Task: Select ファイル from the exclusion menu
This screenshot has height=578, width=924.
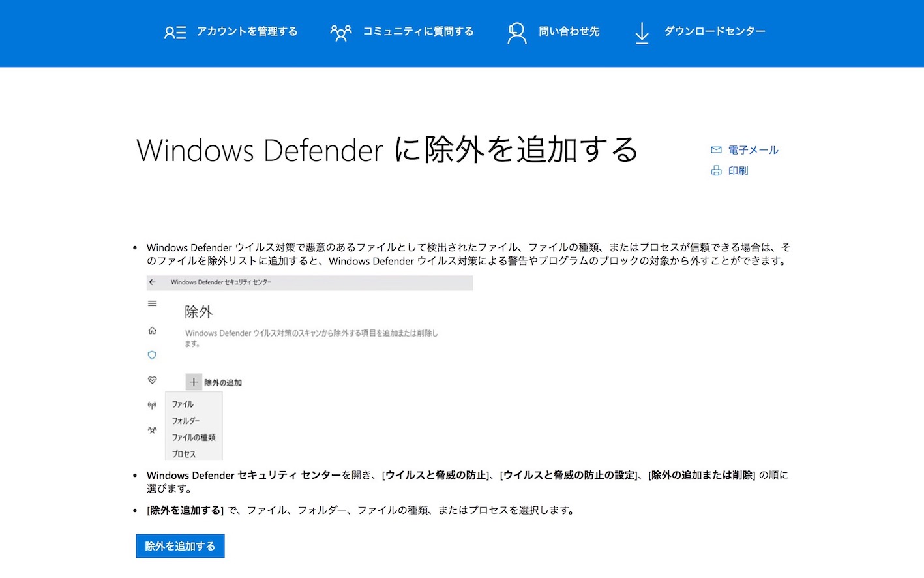Action: coord(183,404)
